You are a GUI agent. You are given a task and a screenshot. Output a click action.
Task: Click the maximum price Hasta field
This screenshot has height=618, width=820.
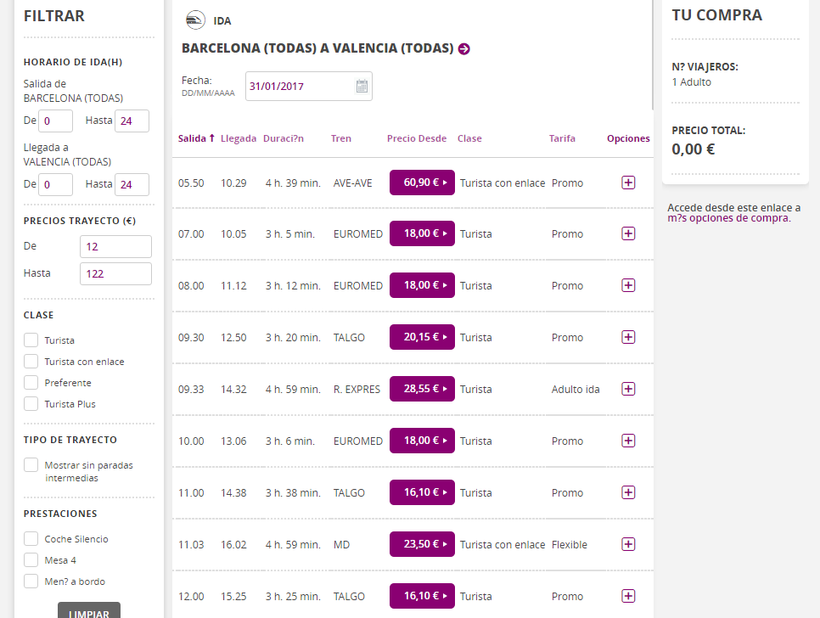116,273
